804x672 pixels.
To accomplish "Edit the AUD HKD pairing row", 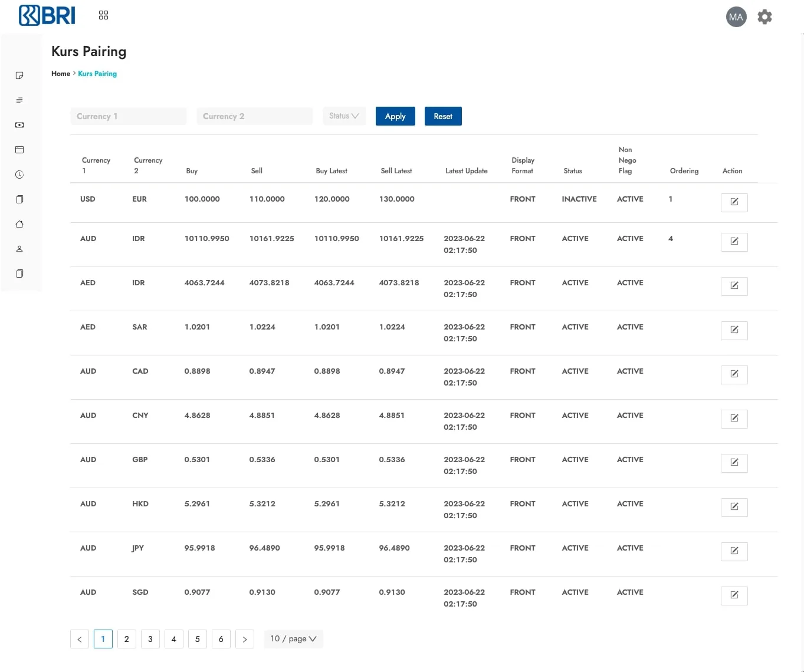I will click(734, 507).
